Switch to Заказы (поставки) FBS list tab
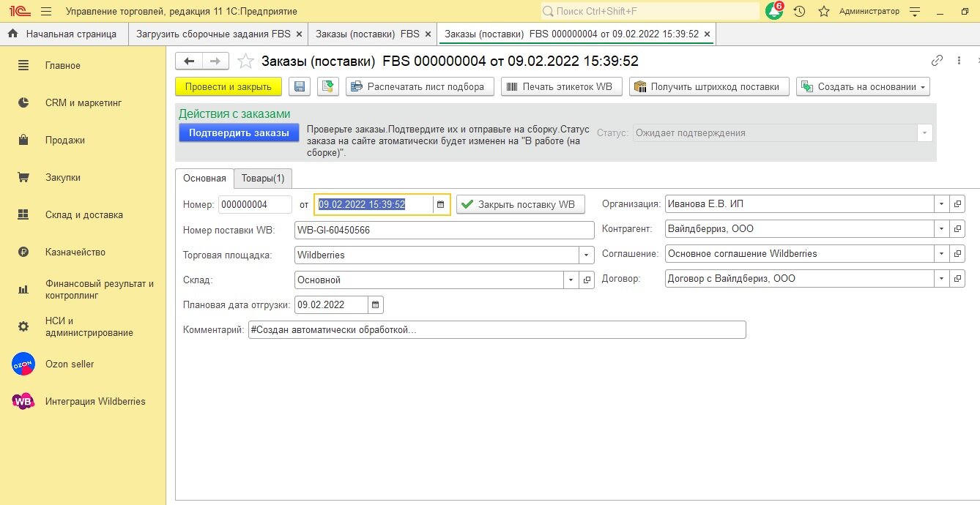 point(368,34)
